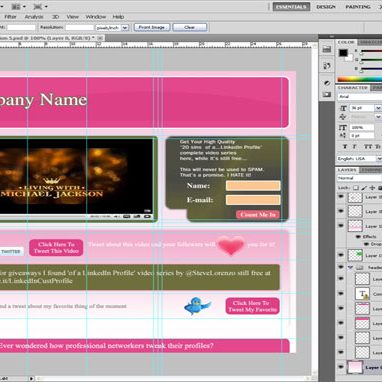Open the Masks panel icon in dock
The width and height of the screenshot is (382, 382).
[x=327, y=95]
